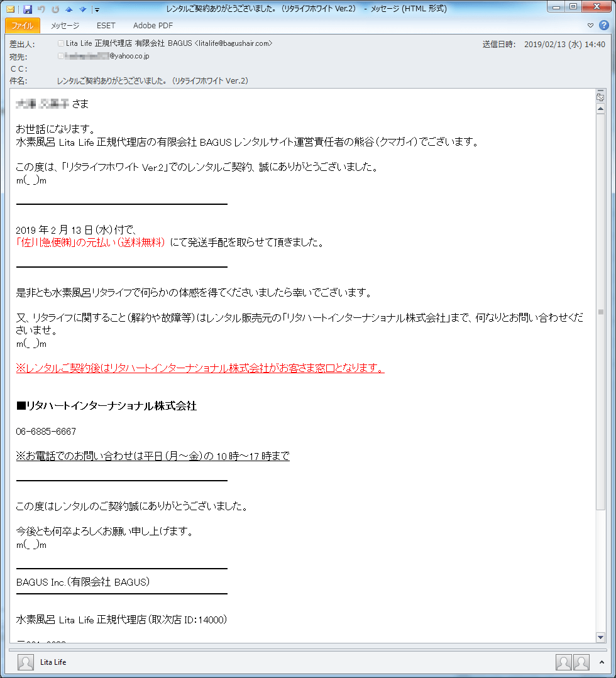The image size is (616, 678).
Task: Click the envelope icon in the title bar
Action: 11,9
